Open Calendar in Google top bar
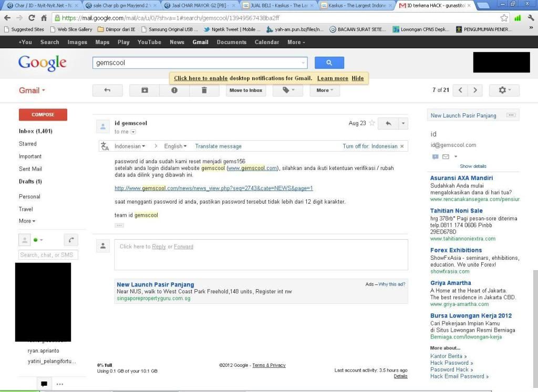The height and width of the screenshot is (392, 538). coord(266,42)
